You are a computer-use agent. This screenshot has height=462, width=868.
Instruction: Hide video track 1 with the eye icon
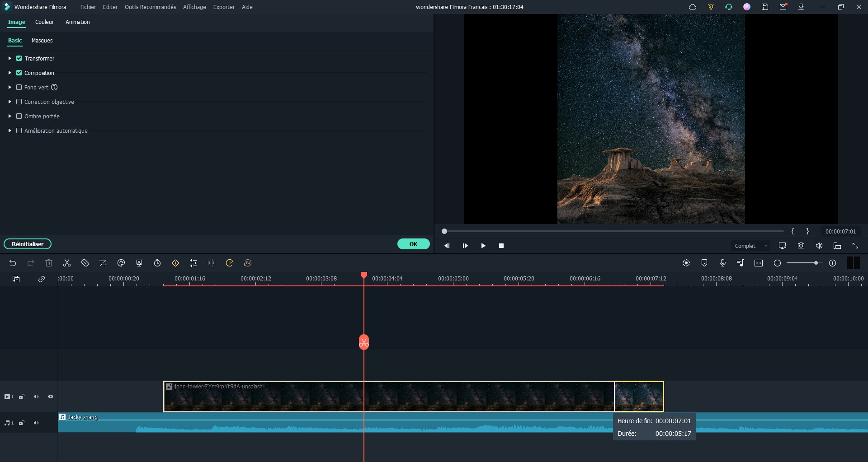coord(51,397)
